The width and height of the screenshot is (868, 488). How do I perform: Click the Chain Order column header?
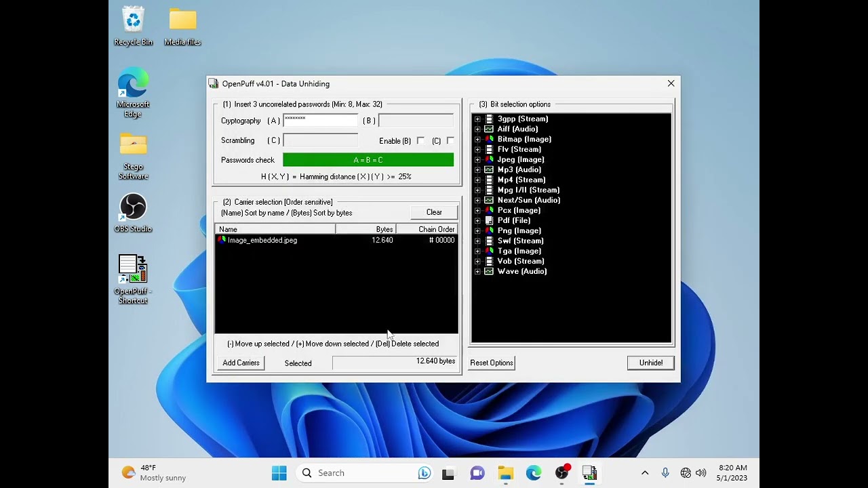point(427,229)
